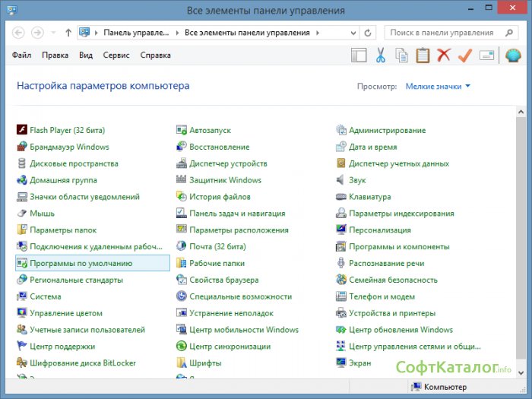The image size is (532, 399).
Task: Expand the address bar history dropdown arrow
Action: coord(353,33)
